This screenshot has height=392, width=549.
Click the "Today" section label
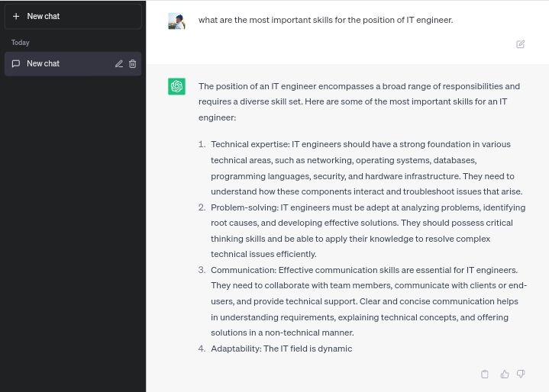tap(21, 43)
